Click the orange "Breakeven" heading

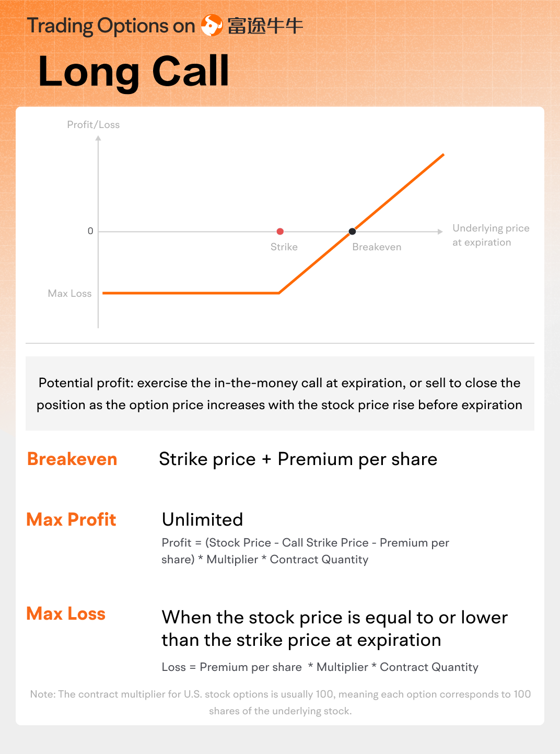(72, 459)
